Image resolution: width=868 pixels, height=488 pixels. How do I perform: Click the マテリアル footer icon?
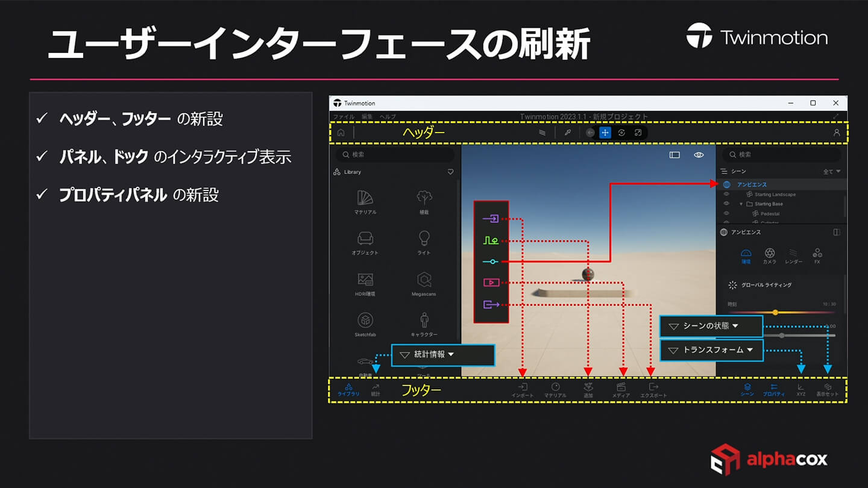[x=555, y=390]
